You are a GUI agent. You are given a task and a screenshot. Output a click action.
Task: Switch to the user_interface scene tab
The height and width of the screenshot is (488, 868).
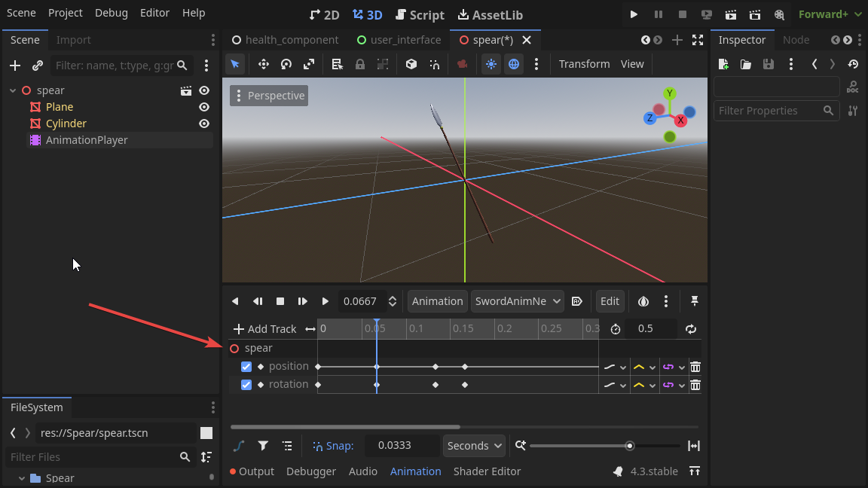[399, 40]
